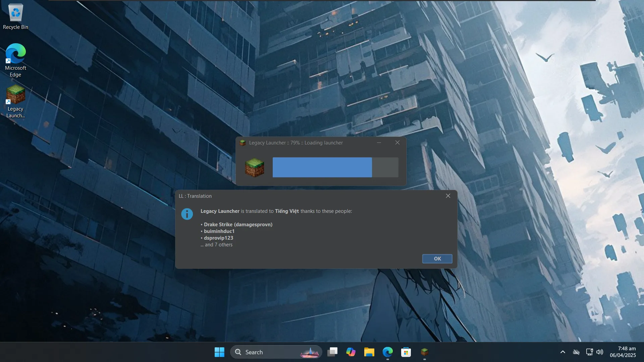Open File Explorer from the taskbar
The image size is (644, 362).
click(369, 352)
